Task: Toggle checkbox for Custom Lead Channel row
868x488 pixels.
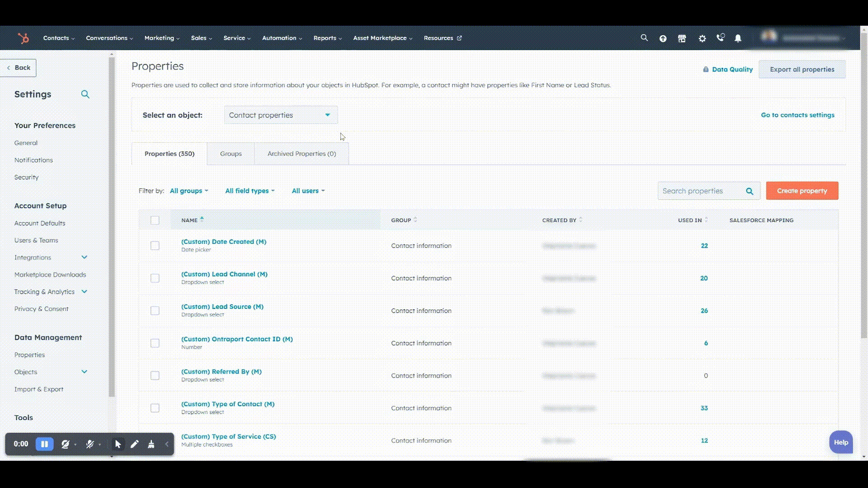Action: 155,278
